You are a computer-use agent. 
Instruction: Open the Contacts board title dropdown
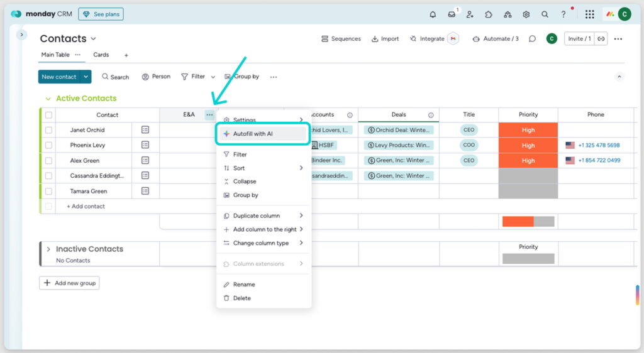pos(93,38)
